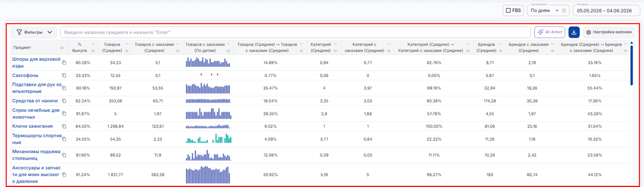Open column menu icon in Предмет header
This screenshot has height=187, width=644.
pyautogui.click(x=62, y=47)
